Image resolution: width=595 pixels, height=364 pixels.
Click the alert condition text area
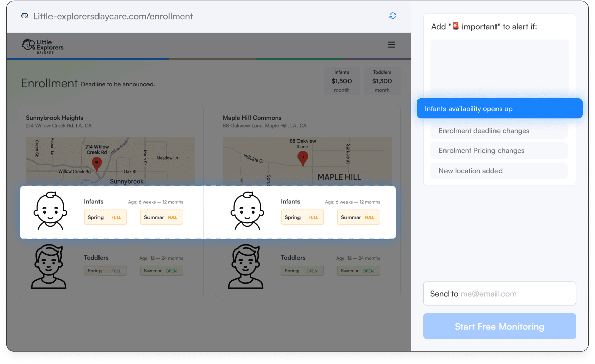tap(499, 68)
